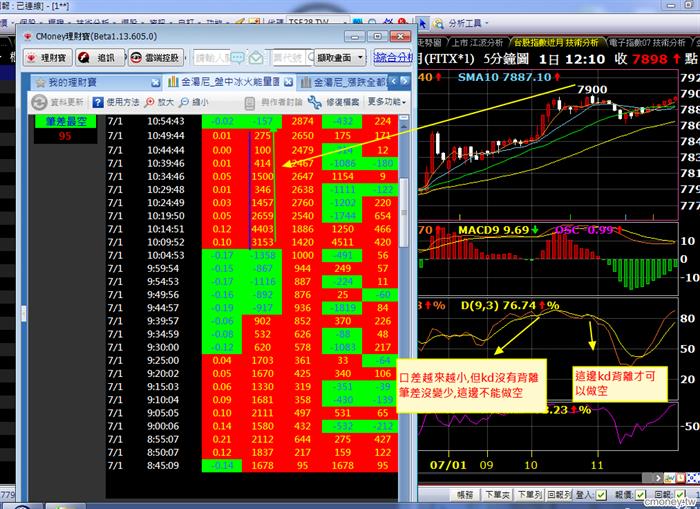
Task: Open 電子指數07 技術分析 tab
Action: pyautogui.click(x=646, y=42)
